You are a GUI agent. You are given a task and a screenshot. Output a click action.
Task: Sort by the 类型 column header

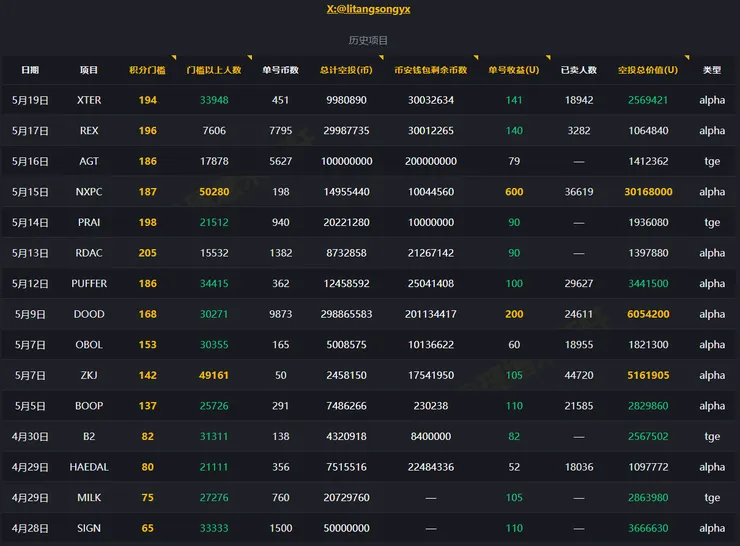[x=712, y=70]
